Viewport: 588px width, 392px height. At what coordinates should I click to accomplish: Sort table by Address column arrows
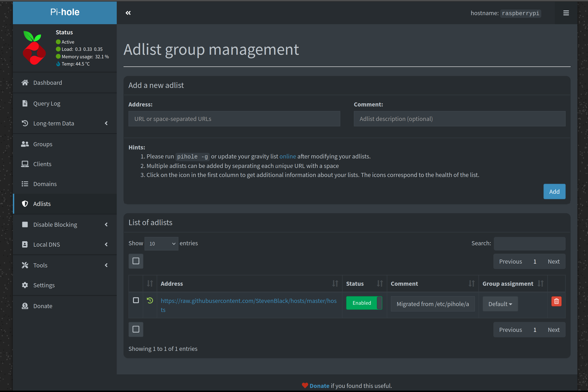[x=335, y=283]
